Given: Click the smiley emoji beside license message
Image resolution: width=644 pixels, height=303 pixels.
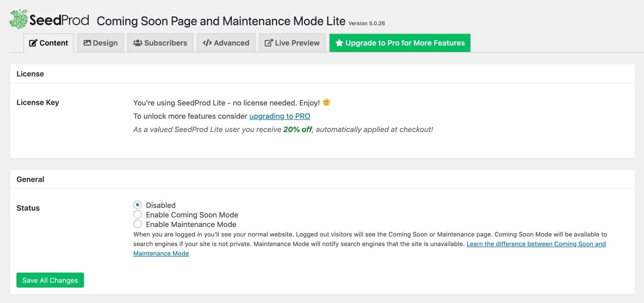Looking at the screenshot, I should 326,102.
